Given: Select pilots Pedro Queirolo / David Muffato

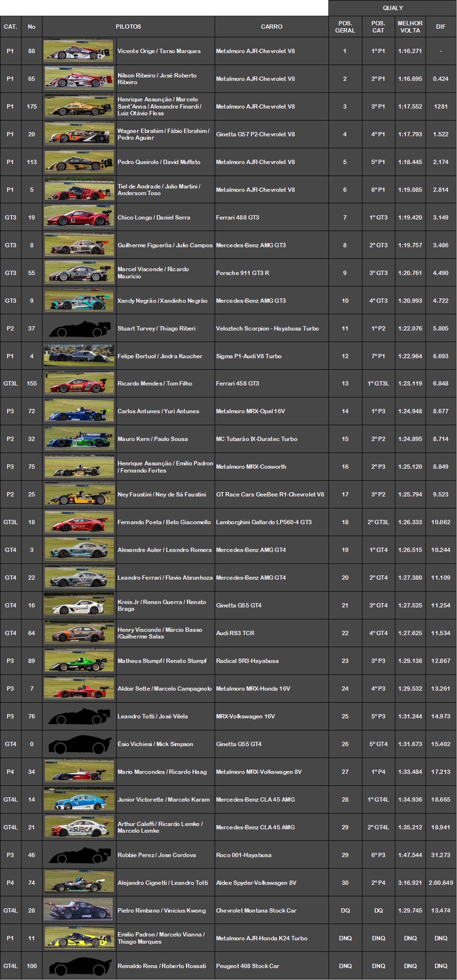Looking at the screenshot, I should [x=159, y=162].
